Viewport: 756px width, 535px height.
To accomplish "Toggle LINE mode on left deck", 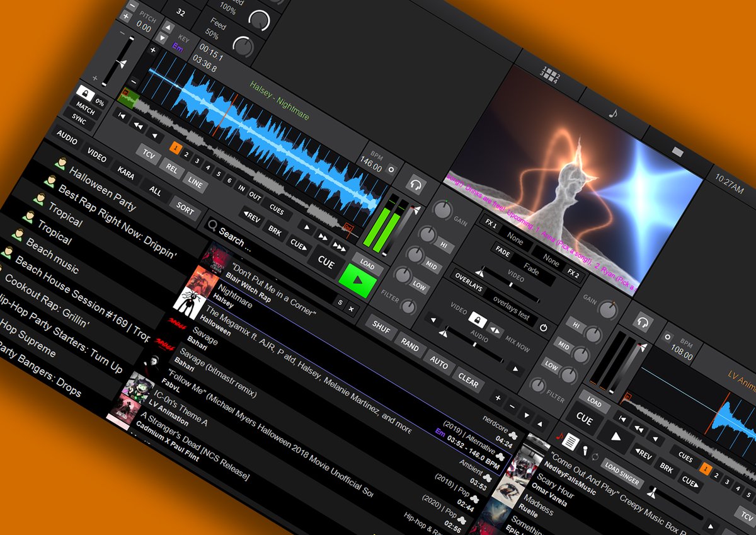I will pos(195,182).
